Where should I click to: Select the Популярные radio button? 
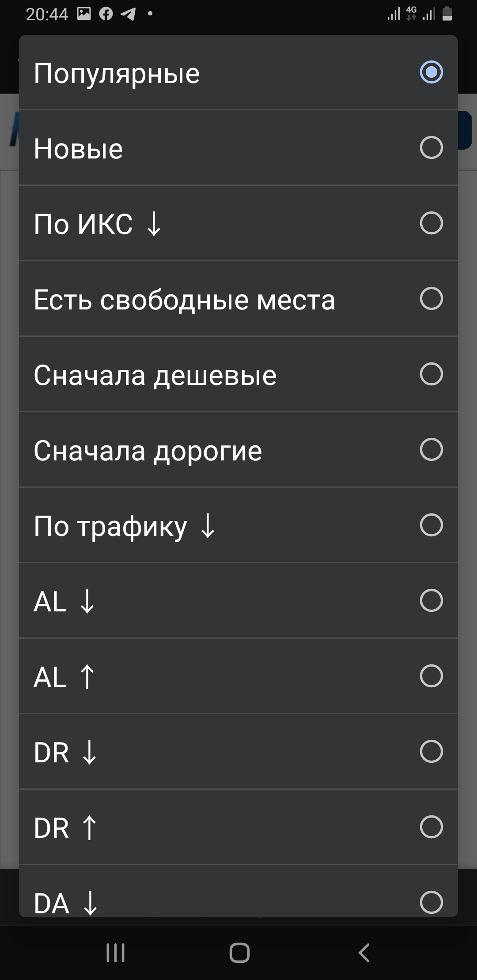point(431,72)
